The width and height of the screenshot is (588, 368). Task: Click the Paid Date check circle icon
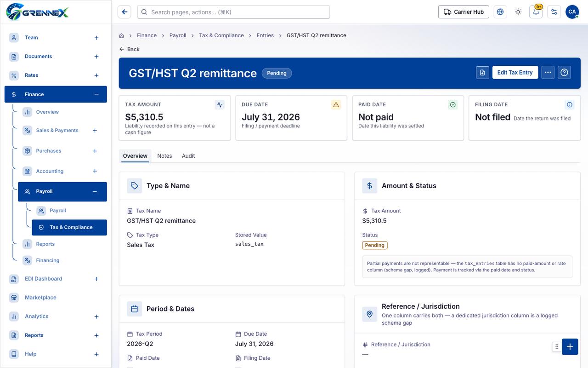[x=453, y=105]
